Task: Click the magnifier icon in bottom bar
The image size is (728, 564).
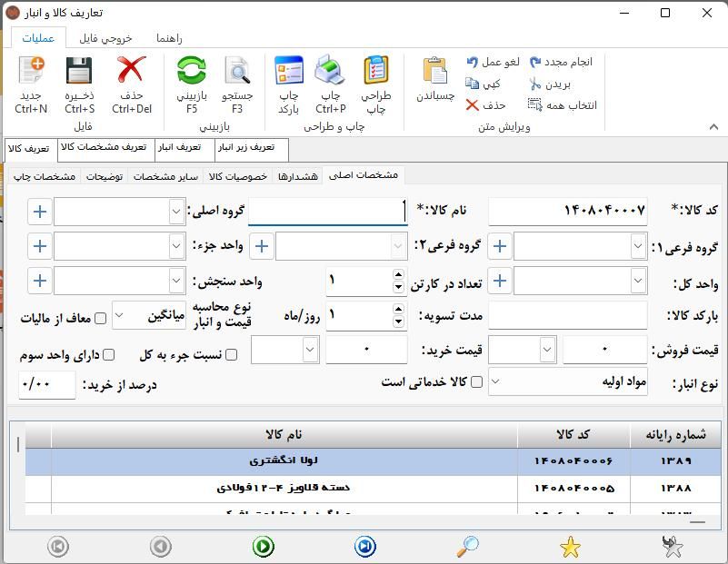Action: [467, 547]
